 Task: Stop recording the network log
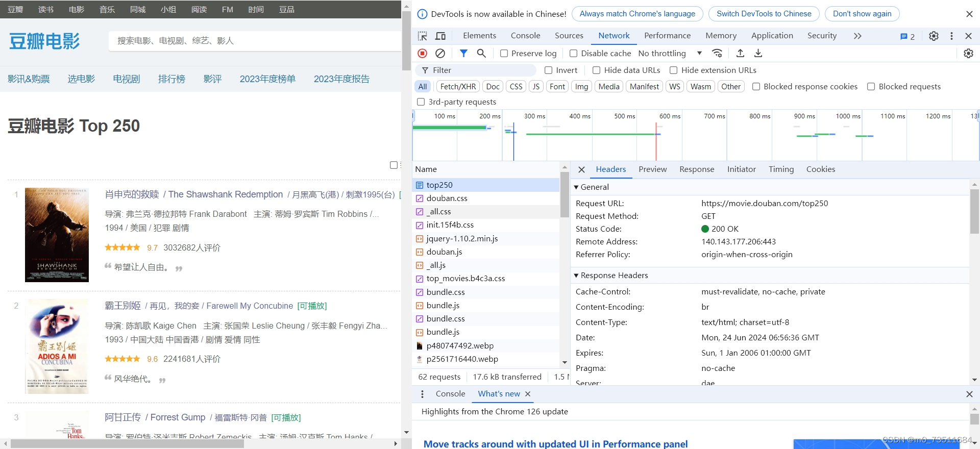coord(422,53)
